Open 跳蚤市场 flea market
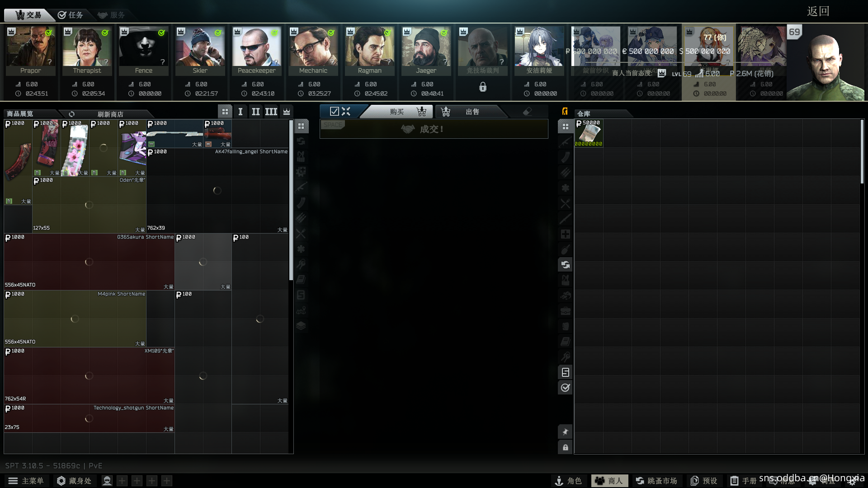Viewport: 868px width, 488px height. [656, 481]
